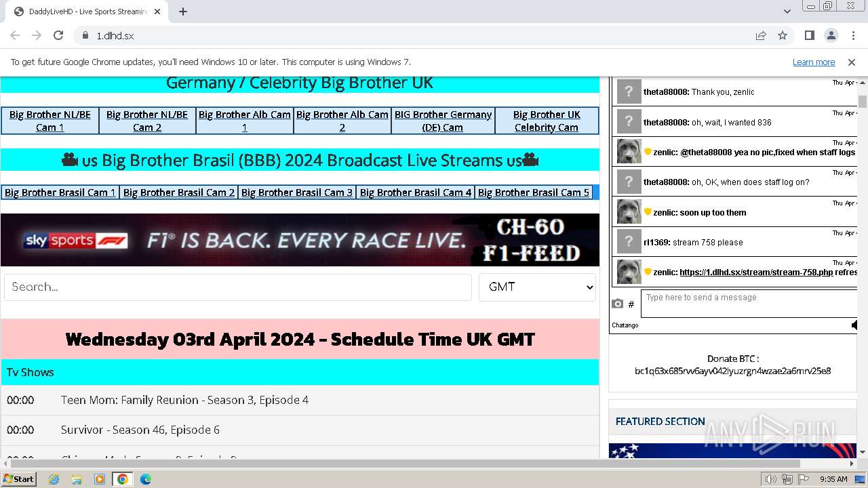Open Big Brother NL/BE Cam 2
This screenshot has height=488, width=868.
tap(147, 121)
